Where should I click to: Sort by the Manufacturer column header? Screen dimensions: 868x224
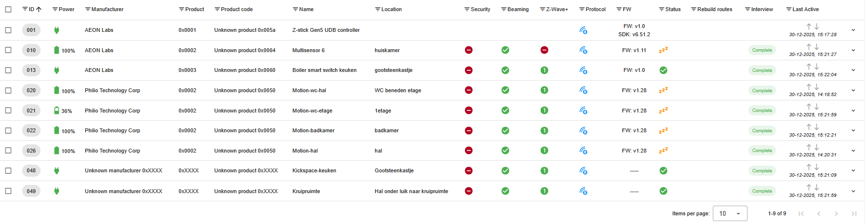pos(107,9)
